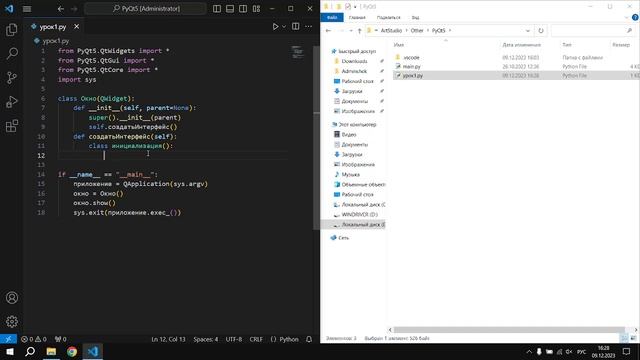Open the Поделиться ribbon tab
Screen dimensions: 640x360
389,18
